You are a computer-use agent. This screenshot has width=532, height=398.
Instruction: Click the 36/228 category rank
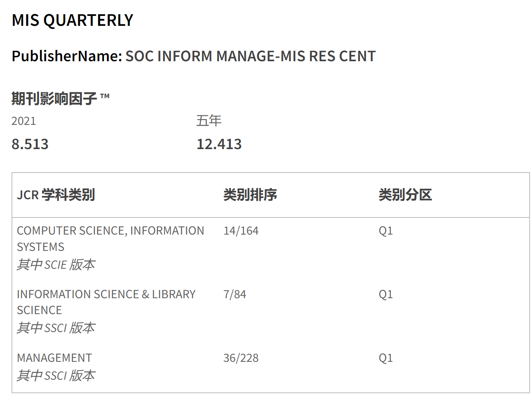[x=241, y=358]
